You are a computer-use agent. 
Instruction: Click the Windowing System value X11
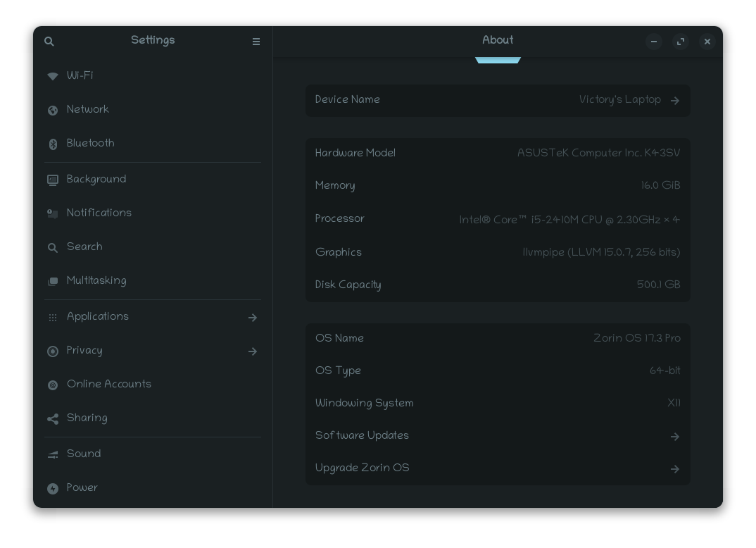coord(674,404)
